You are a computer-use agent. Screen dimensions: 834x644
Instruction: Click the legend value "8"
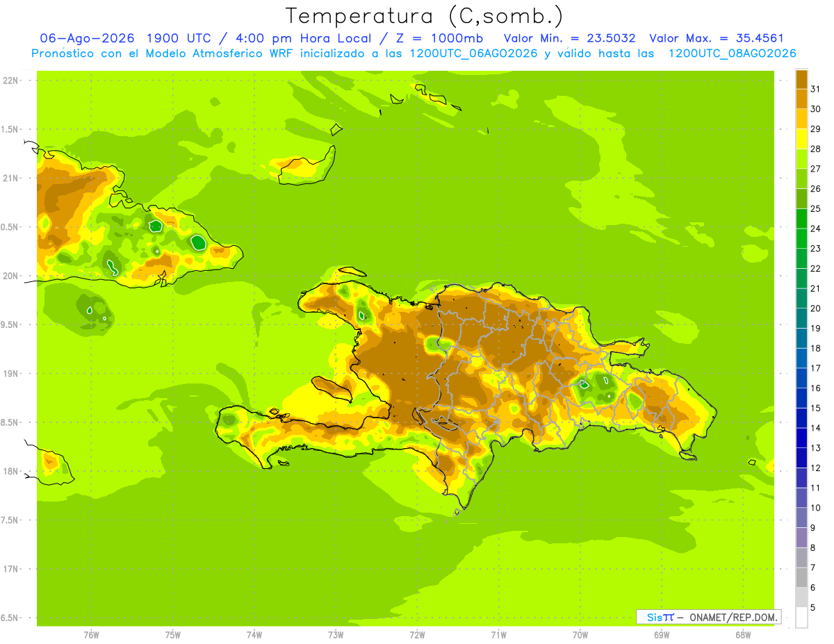(813, 548)
